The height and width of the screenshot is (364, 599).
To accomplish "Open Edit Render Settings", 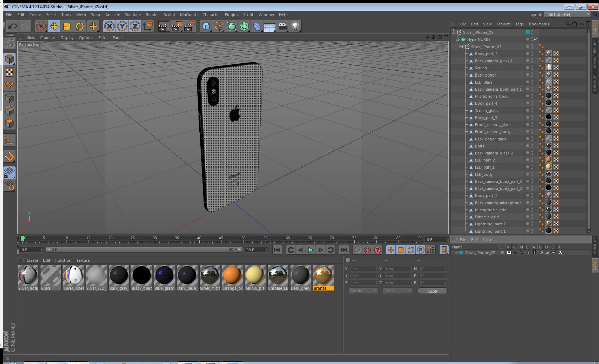I will click(190, 26).
